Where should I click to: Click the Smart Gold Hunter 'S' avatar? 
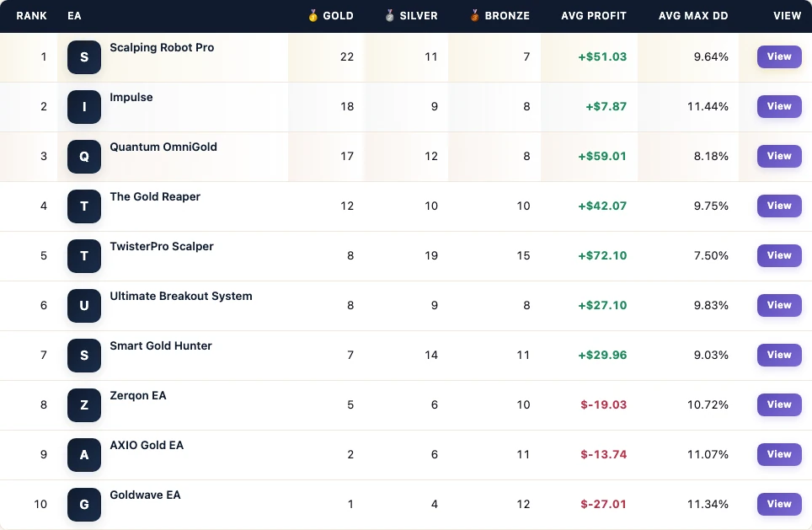coord(84,356)
